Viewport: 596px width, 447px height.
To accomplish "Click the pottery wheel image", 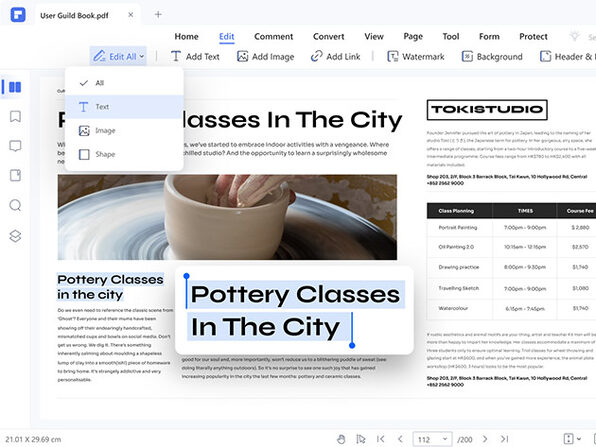I will click(x=227, y=217).
